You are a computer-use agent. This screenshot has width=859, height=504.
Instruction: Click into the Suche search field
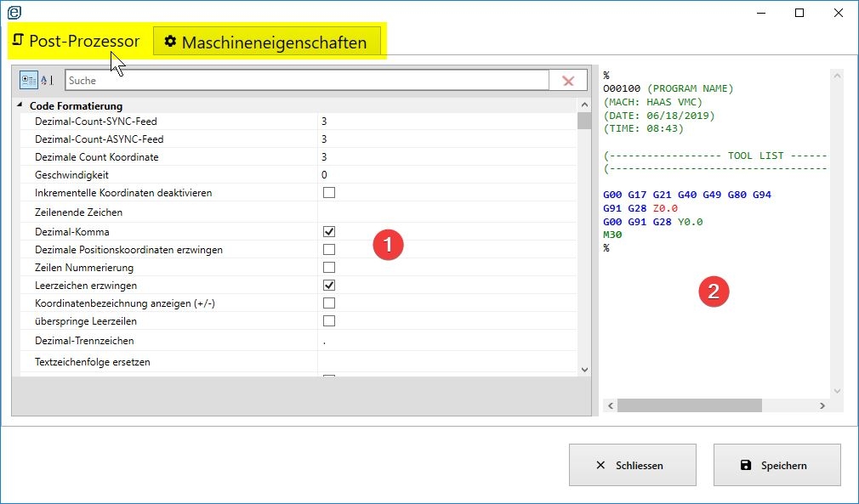pyautogui.click(x=306, y=81)
